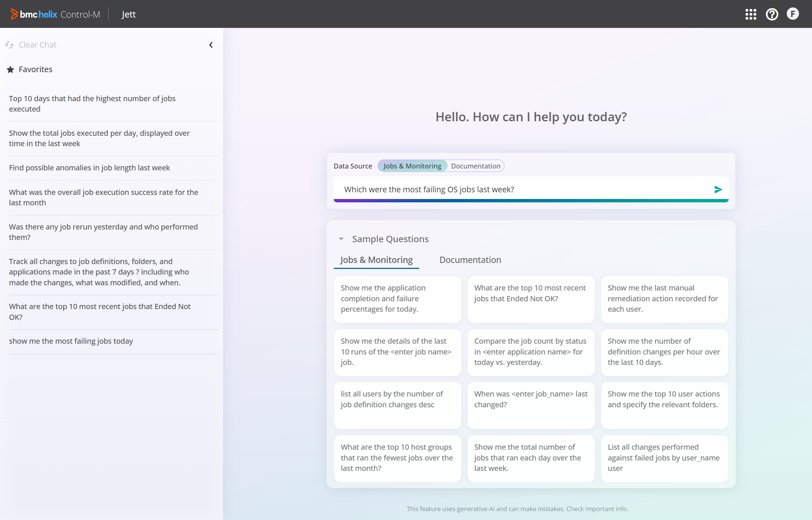Viewport: 812px width, 520px height.
Task: Open the help question mark icon
Action: pos(772,14)
